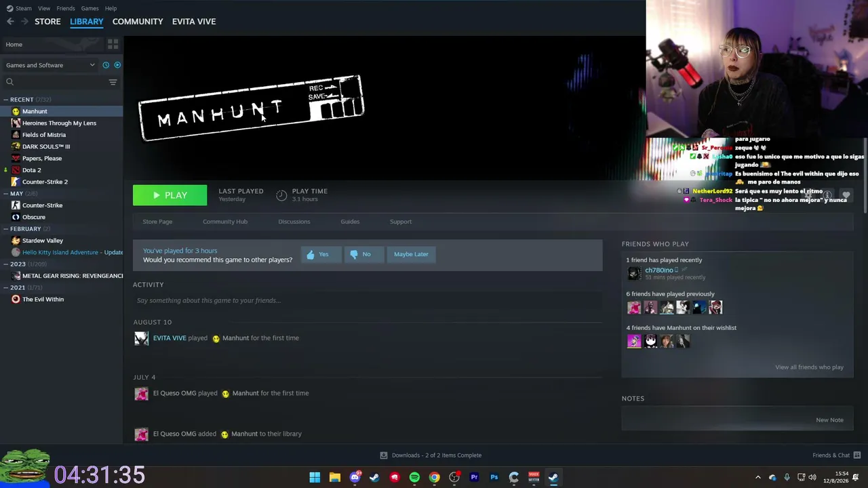Image resolution: width=868 pixels, height=488 pixels.
Task: Click the activity comment input field
Action: pos(368,300)
